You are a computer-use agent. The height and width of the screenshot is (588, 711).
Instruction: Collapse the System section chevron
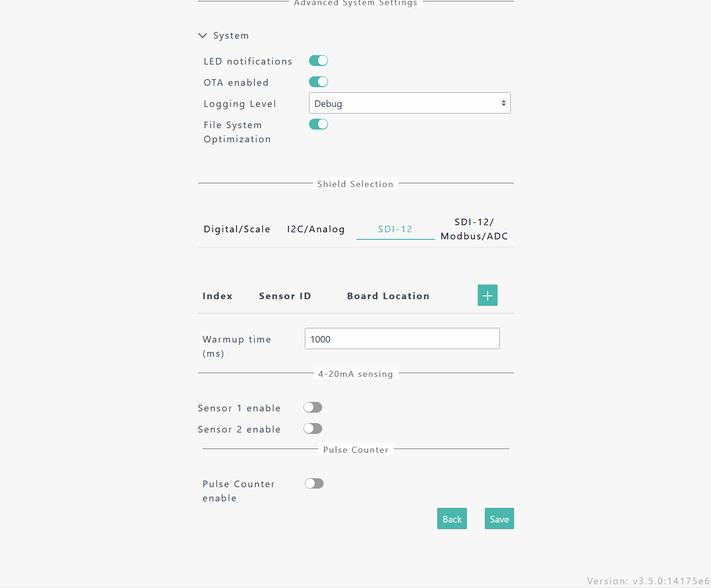[203, 36]
